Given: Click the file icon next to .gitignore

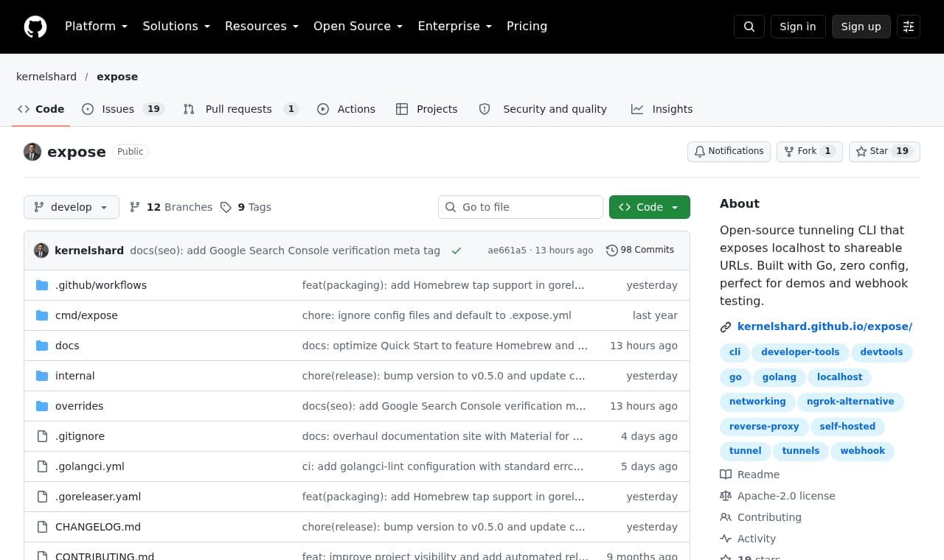Looking at the screenshot, I should tap(42, 436).
